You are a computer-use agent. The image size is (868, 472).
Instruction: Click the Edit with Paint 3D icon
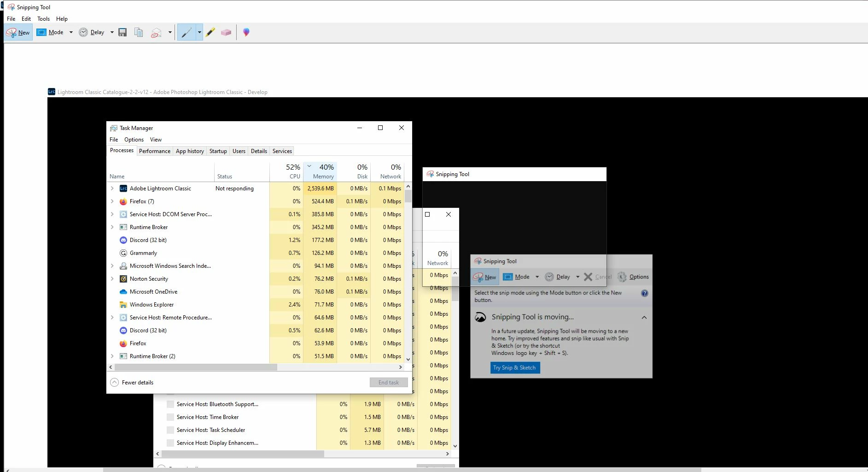pos(246,32)
